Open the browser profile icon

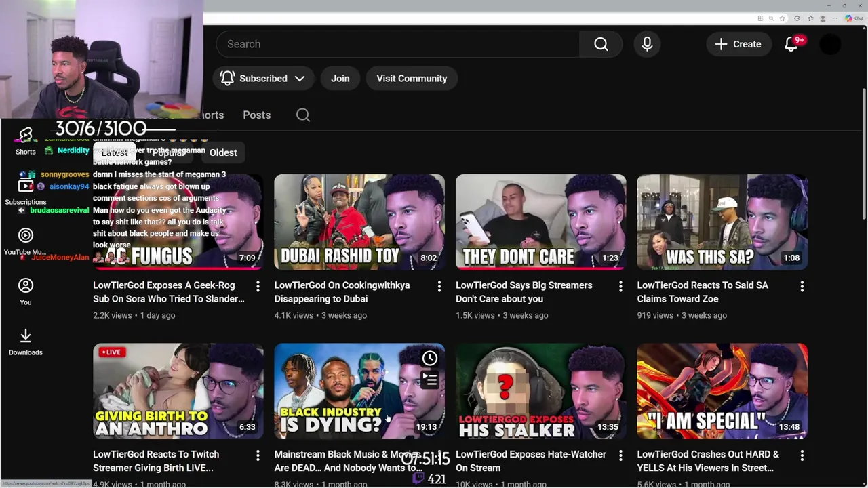click(x=823, y=18)
